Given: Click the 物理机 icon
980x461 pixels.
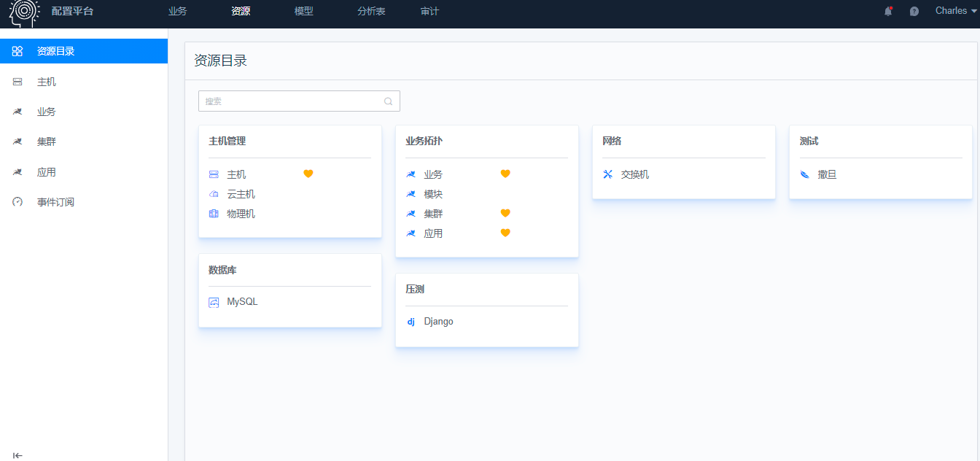Looking at the screenshot, I should click(x=214, y=214).
